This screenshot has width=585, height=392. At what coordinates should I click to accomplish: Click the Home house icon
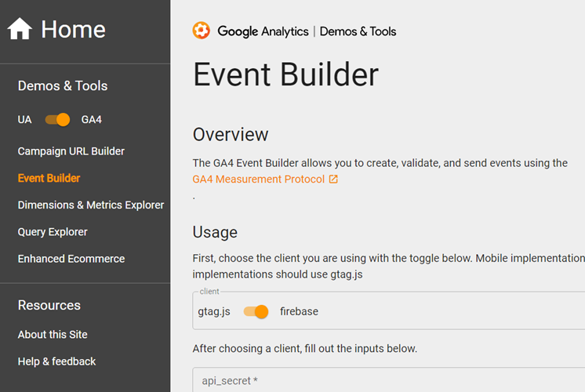coord(20,29)
